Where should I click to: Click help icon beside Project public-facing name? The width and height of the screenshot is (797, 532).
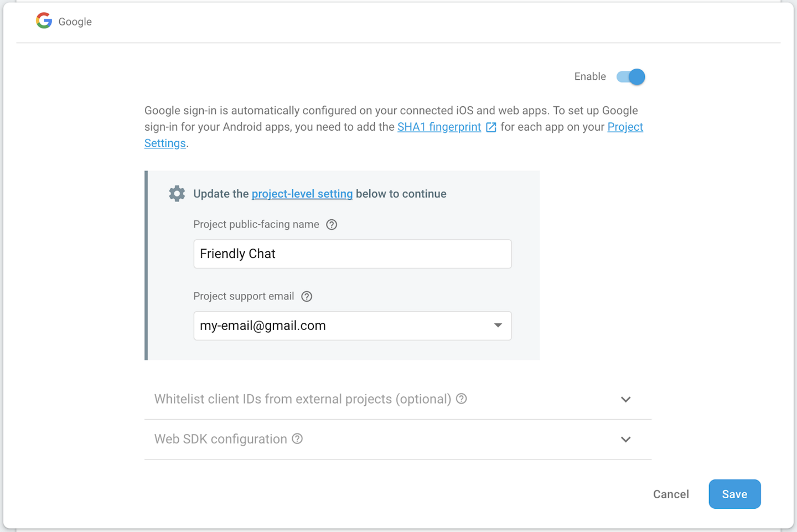click(332, 225)
